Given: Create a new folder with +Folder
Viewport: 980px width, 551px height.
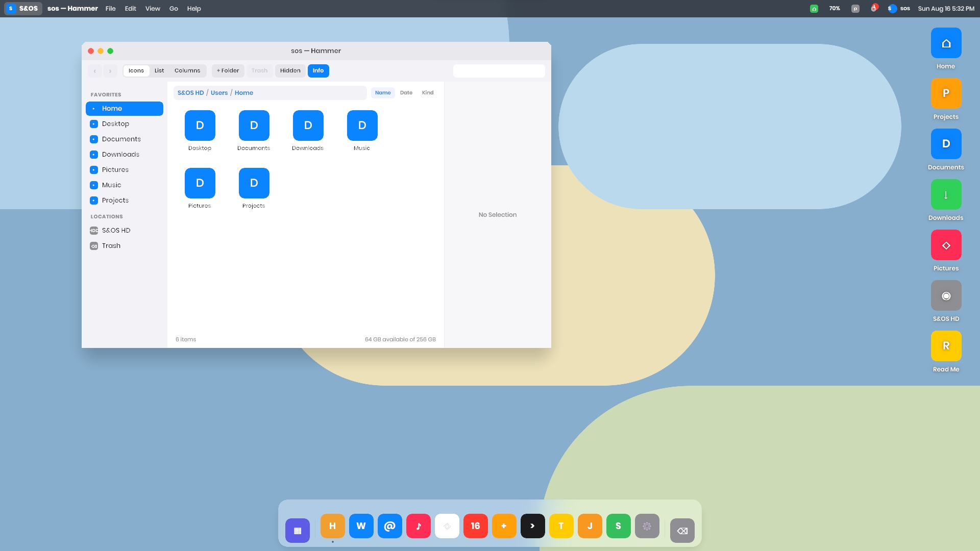Looking at the screenshot, I should point(228,71).
